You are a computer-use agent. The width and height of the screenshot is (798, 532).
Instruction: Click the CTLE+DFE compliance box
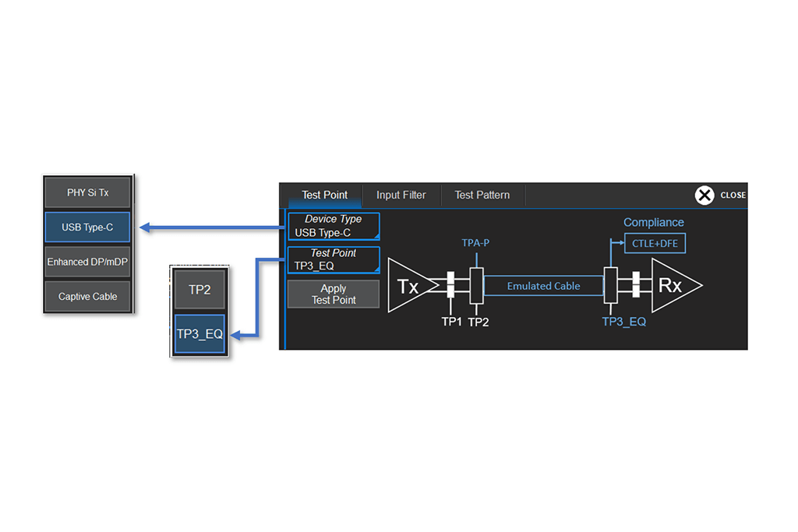point(655,244)
